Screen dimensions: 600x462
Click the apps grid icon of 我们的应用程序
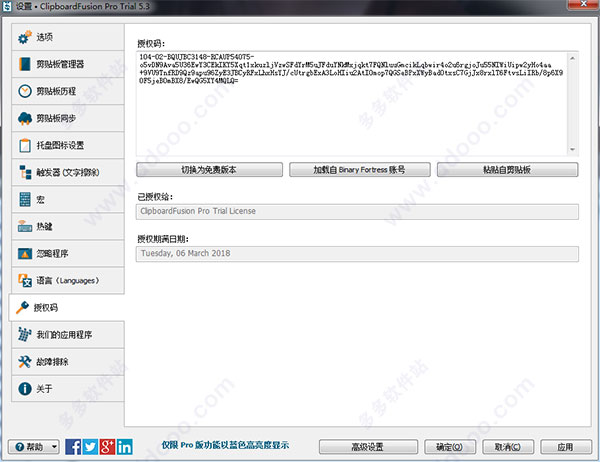point(25,335)
